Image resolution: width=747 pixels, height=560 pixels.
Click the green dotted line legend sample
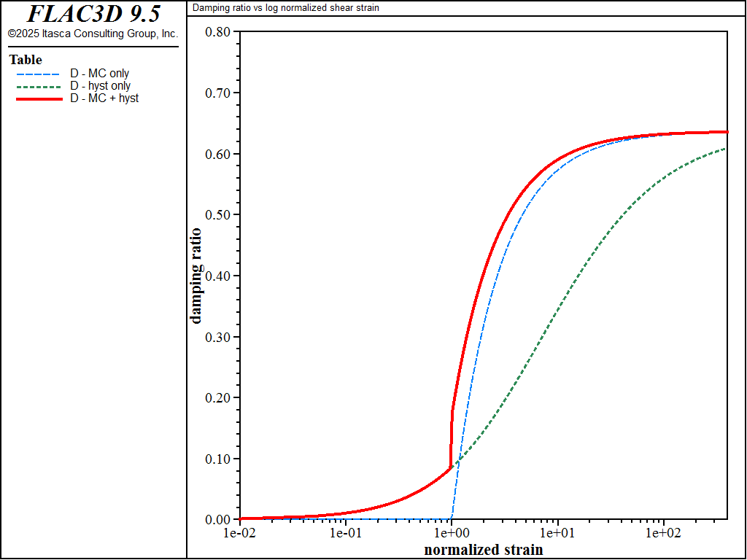[x=39, y=87]
